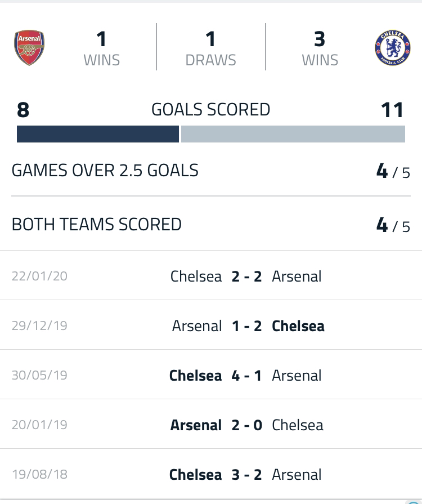Click the grey Chelsea goals bar segment
The width and height of the screenshot is (422, 504).
tap(293, 134)
